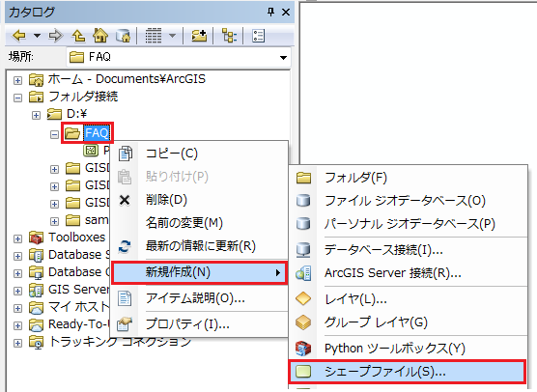The width and height of the screenshot is (537, 392).
Task: Go up one level icon
Action: click(x=79, y=36)
